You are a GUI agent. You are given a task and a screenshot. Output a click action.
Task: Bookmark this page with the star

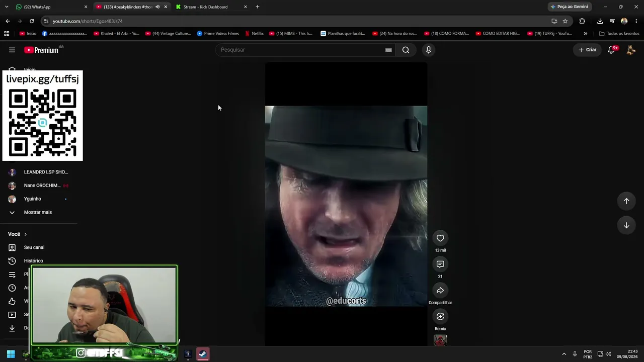click(565, 21)
